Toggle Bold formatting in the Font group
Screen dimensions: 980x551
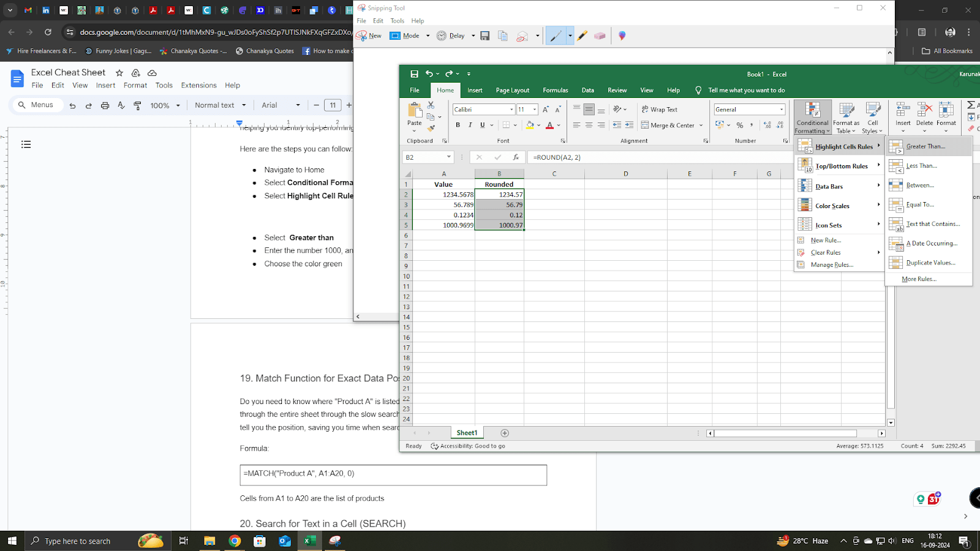(x=457, y=124)
